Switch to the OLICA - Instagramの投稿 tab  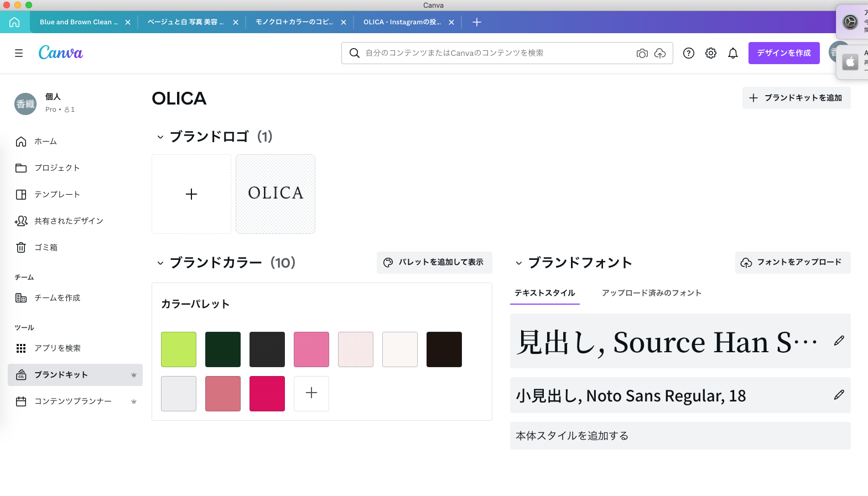pos(402,22)
